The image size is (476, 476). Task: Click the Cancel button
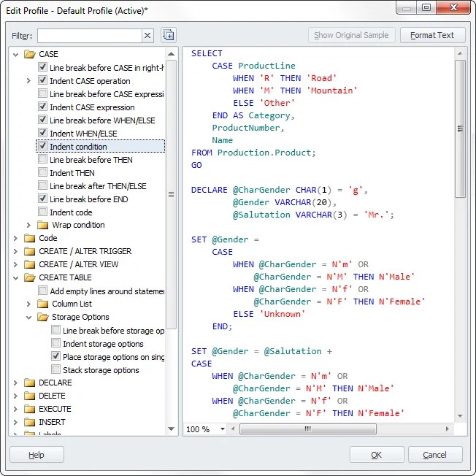434,454
